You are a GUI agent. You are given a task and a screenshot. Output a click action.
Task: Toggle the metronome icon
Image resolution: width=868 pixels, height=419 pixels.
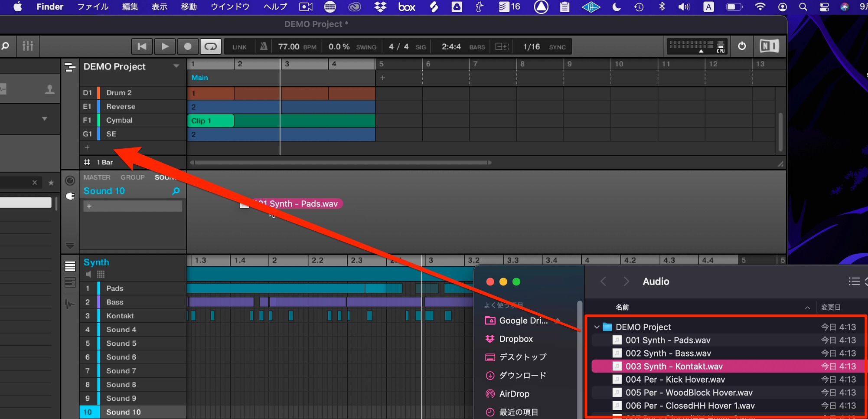pos(264,46)
